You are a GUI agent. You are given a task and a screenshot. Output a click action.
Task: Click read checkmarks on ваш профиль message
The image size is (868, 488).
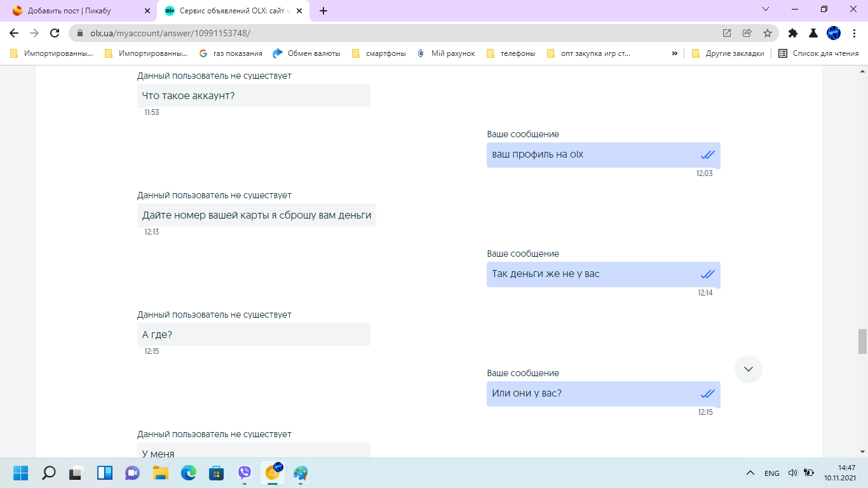(708, 155)
